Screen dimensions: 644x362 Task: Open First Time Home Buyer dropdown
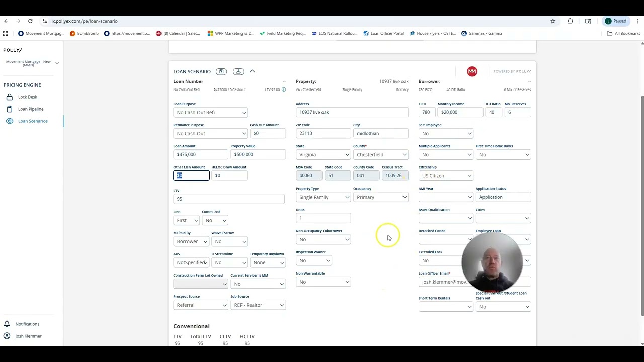pyautogui.click(x=503, y=154)
